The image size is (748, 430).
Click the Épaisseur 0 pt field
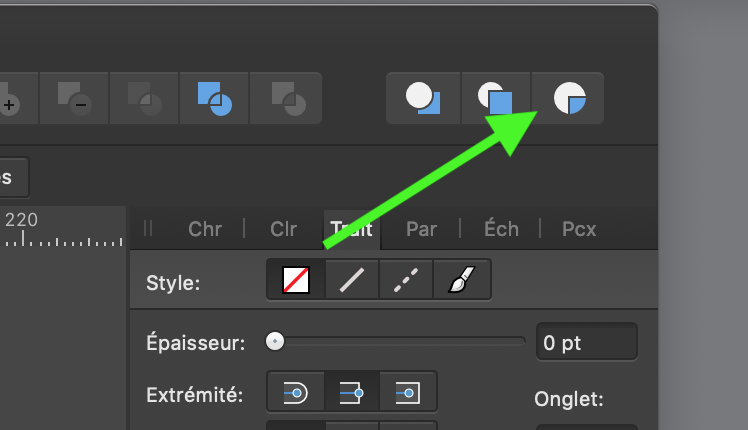click(x=587, y=342)
